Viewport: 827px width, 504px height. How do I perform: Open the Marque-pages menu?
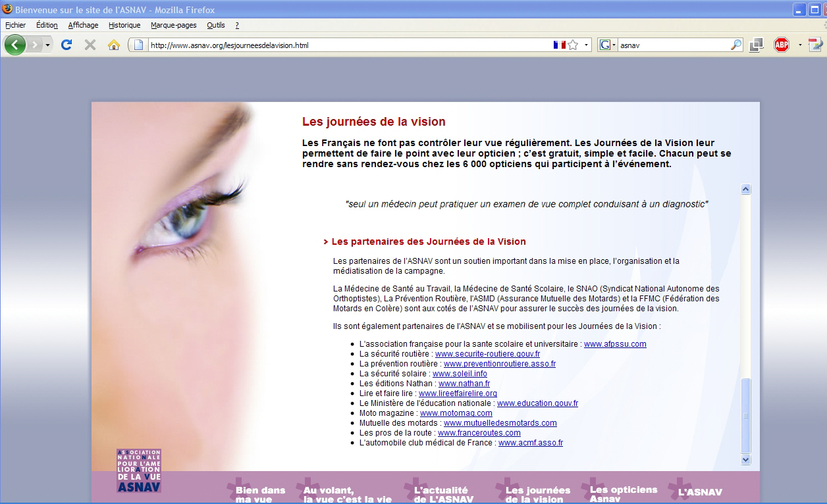tap(173, 25)
